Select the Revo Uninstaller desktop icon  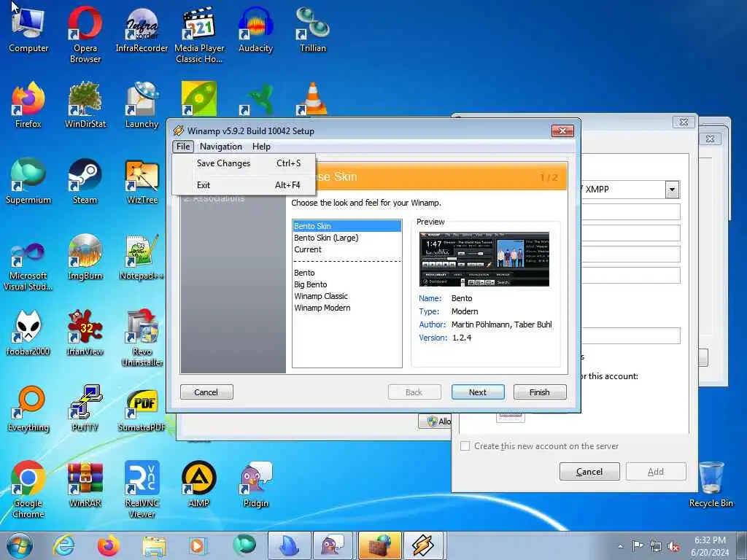(x=142, y=338)
